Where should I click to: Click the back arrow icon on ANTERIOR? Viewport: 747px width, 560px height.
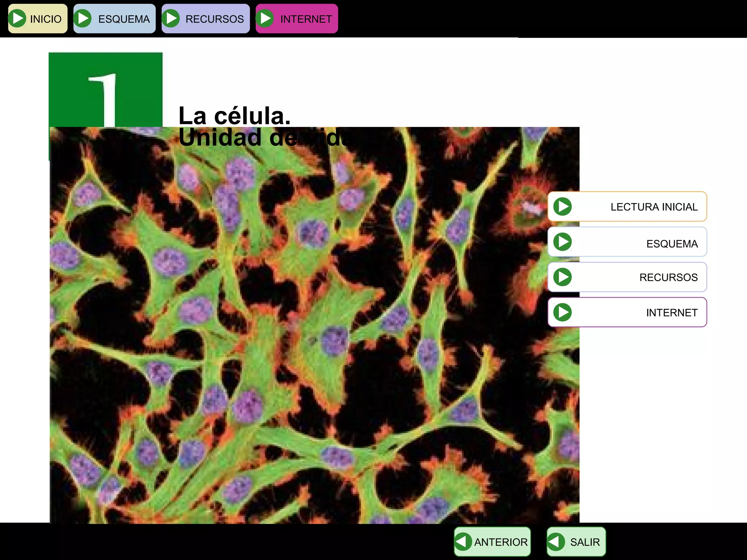click(463, 542)
